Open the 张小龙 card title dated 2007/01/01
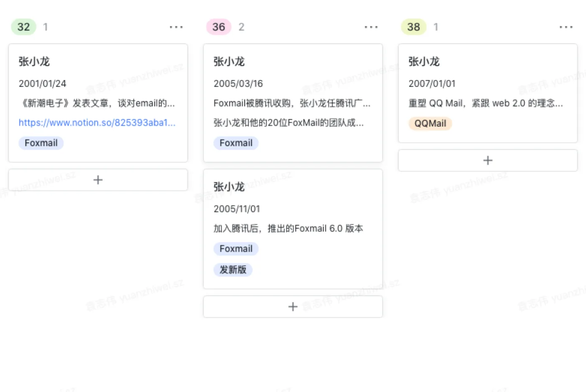The image size is (586, 392). tap(424, 62)
